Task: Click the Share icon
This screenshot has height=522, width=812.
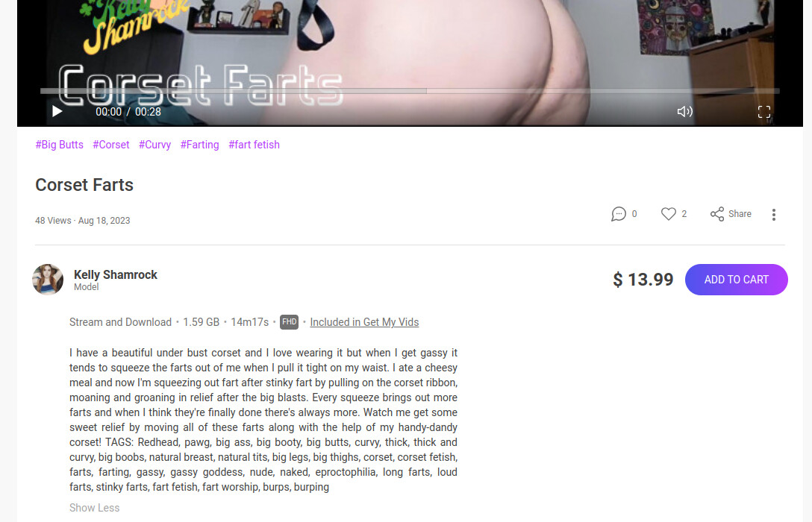Action: 717,214
